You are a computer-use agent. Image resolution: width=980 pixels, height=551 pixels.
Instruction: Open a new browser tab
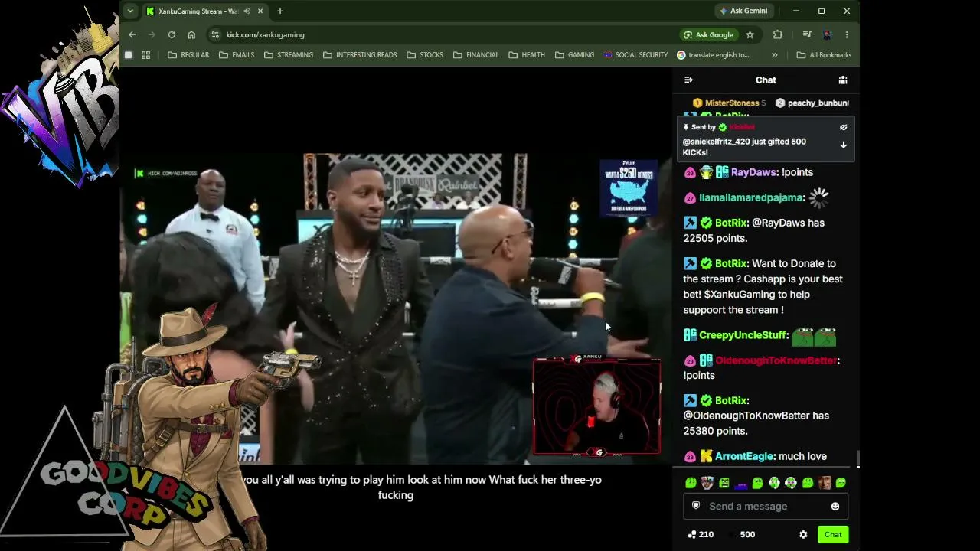pyautogui.click(x=280, y=11)
